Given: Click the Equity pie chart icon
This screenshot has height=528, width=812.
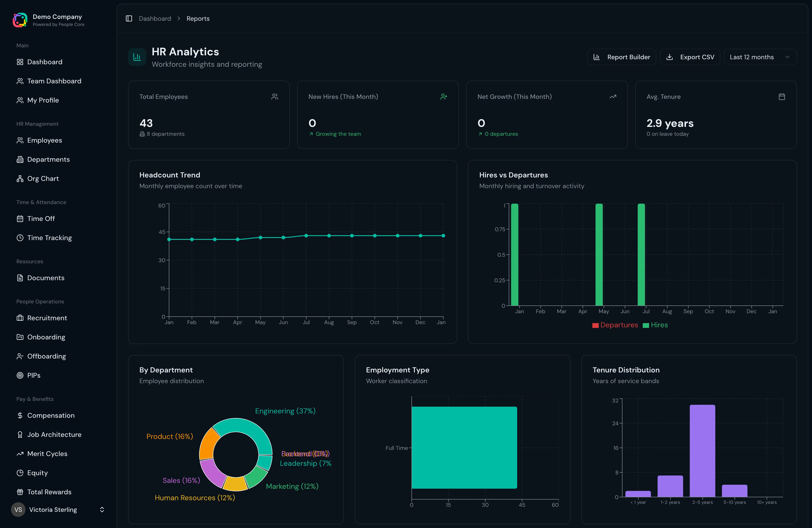Looking at the screenshot, I should 20,473.
